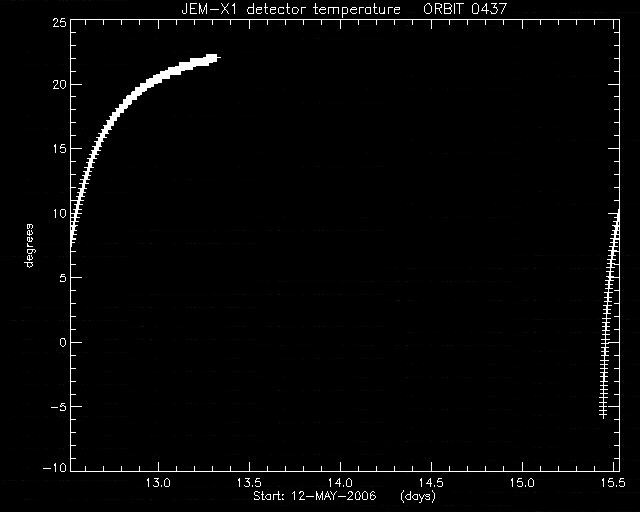Click the ORBIT 0437 text in title
Screen dimensions: 640x512
click(x=465, y=9)
